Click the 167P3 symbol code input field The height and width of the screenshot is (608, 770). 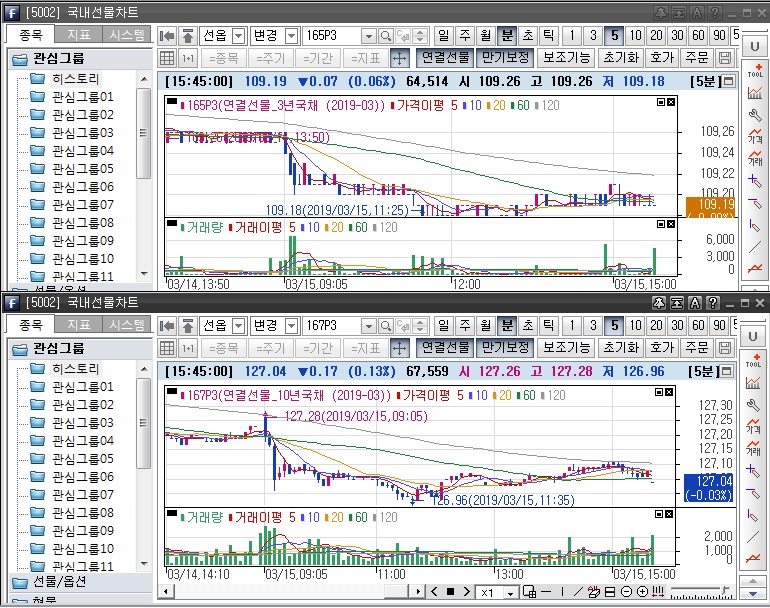pyautogui.click(x=332, y=326)
